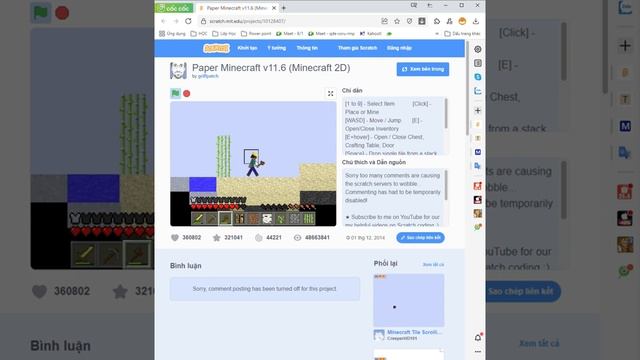Open 'Xem bên trong' to see inside
The height and width of the screenshot is (360, 640).
[423, 69]
